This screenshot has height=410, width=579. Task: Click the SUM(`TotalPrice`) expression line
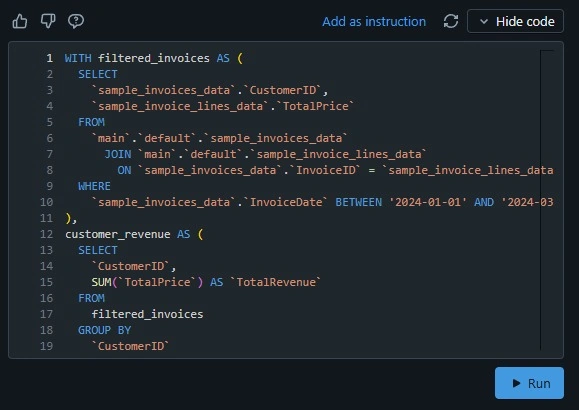[206, 282]
